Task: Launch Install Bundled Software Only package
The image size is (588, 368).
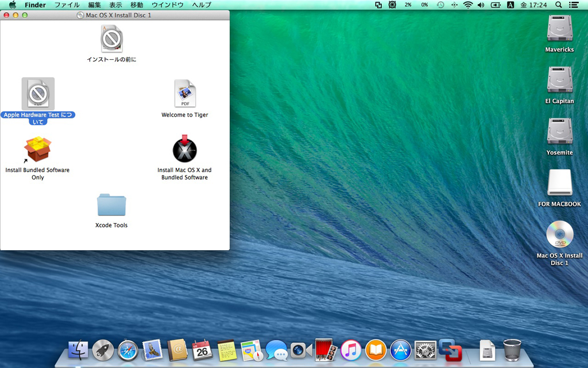Action: 37,149
